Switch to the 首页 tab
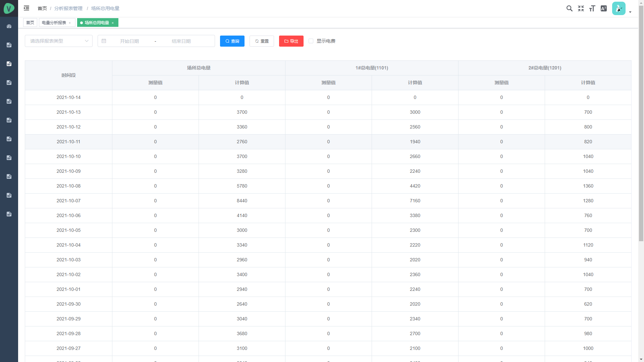 point(30,22)
